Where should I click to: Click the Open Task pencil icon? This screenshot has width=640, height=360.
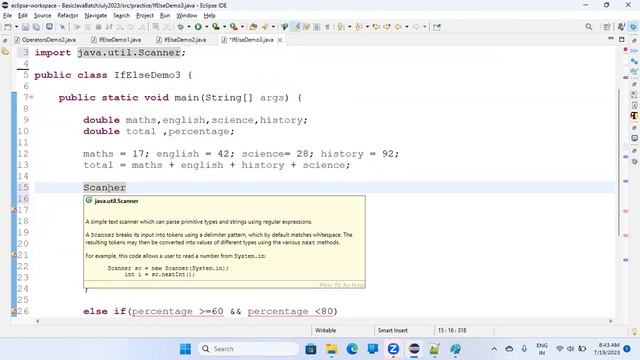click(x=265, y=27)
